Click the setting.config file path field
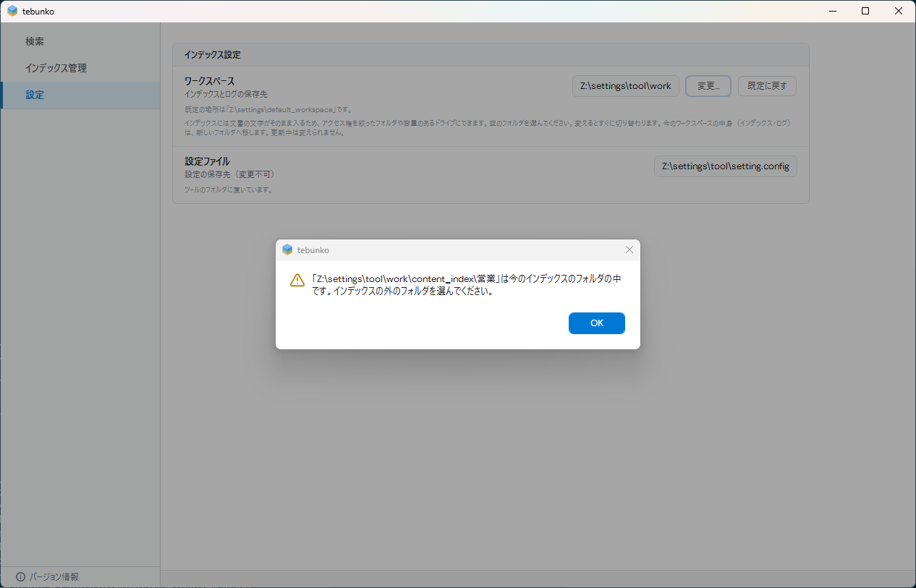Viewport: 916px width, 588px height. coord(726,166)
